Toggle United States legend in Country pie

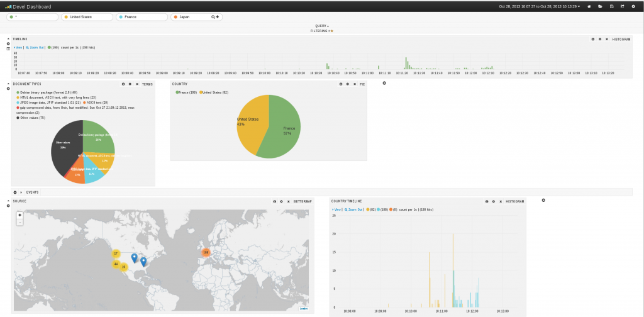(214, 93)
